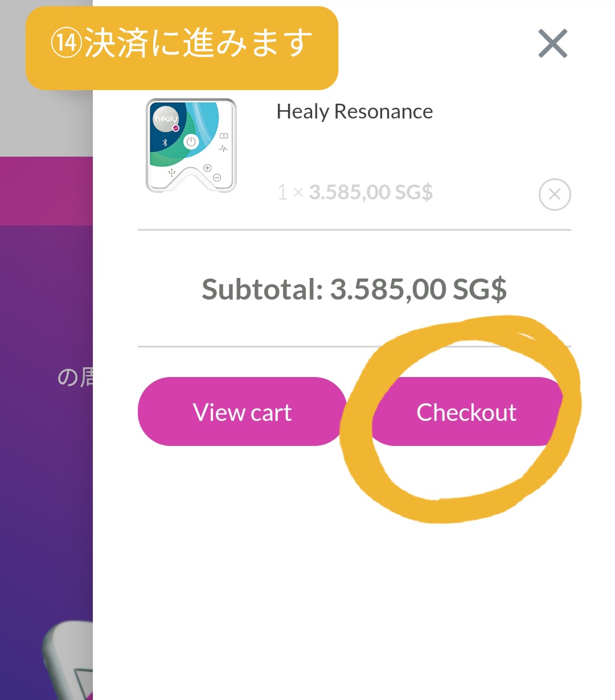Screen dimensions: 615x700
Task: Click the power symbol on the device image
Action: point(191,142)
